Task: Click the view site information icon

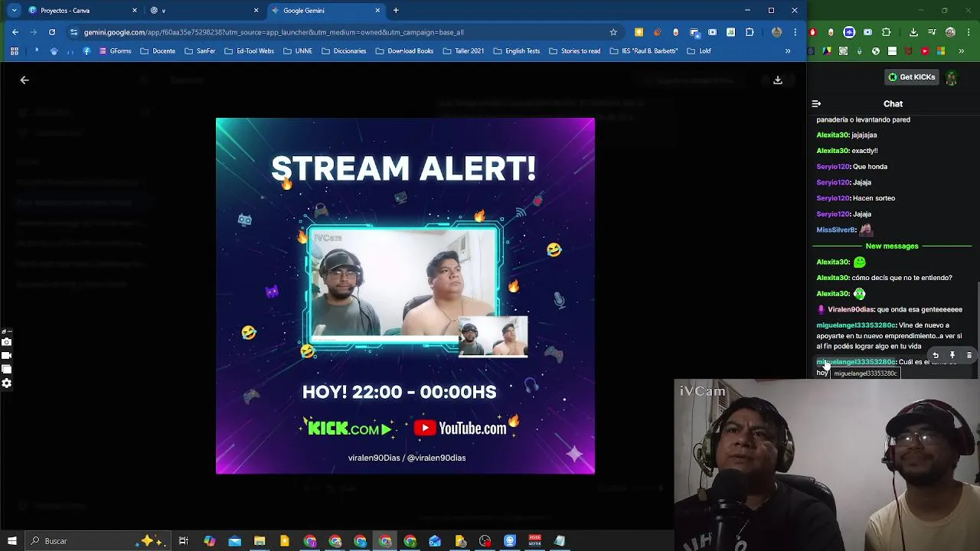Action: tap(73, 32)
